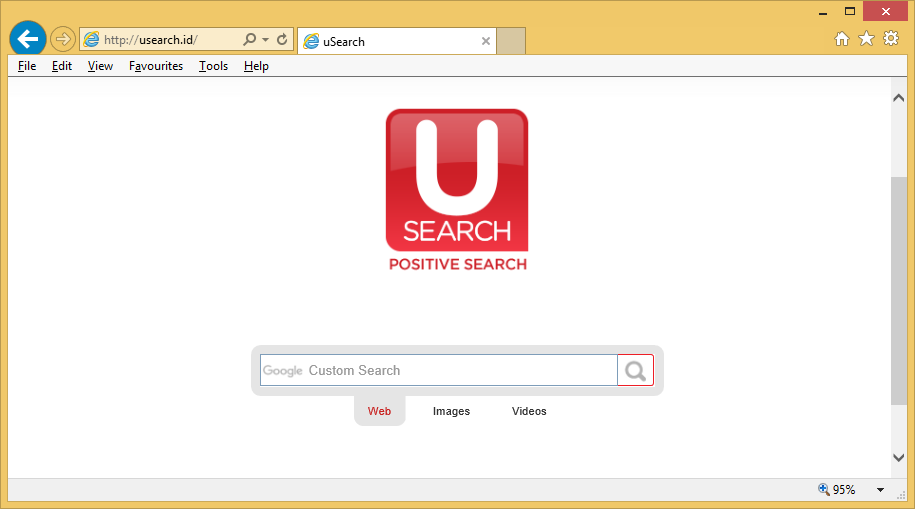This screenshot has height=509, width=915.
Task: Close the uSearch tab
Action: click(486, 41)
